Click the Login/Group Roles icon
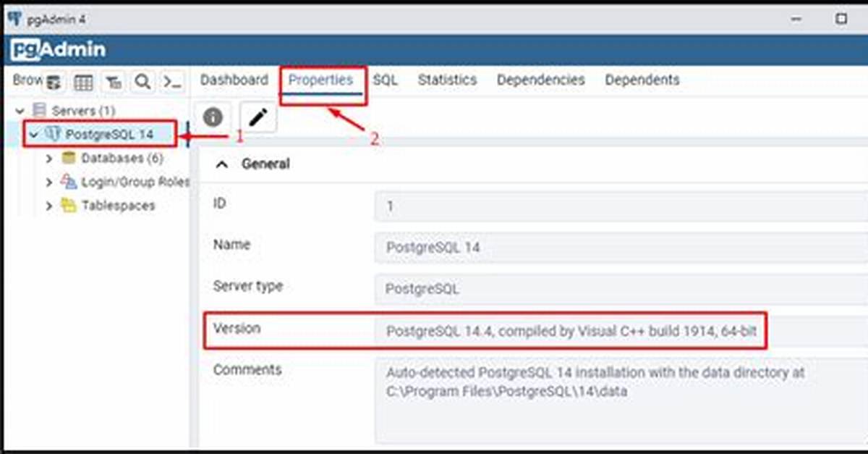 (69, 182)
